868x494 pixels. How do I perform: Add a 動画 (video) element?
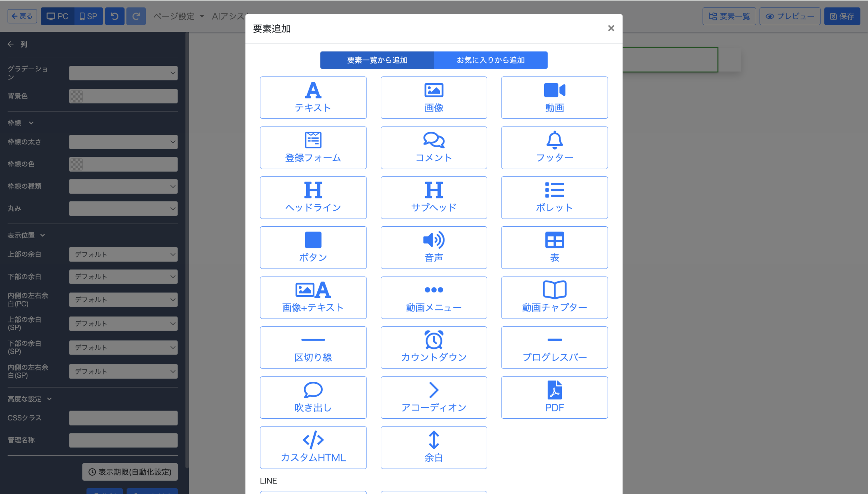[x=554, y=97]
